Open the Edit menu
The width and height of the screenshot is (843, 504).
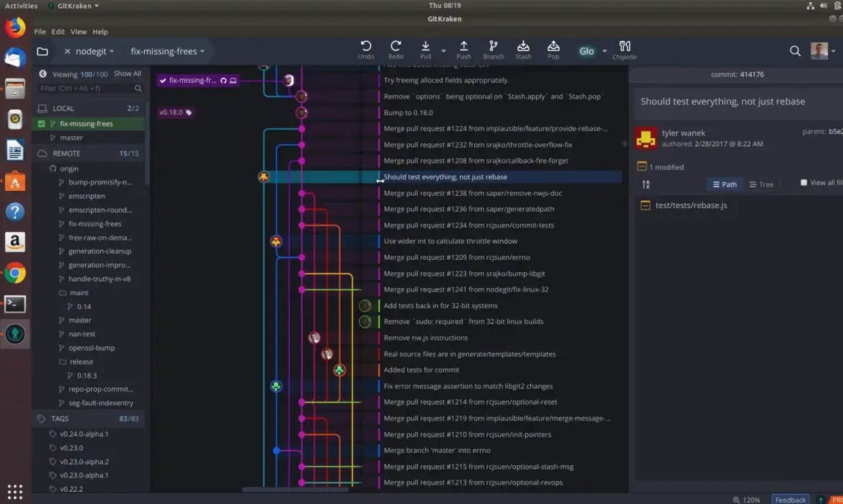point(58,32)
